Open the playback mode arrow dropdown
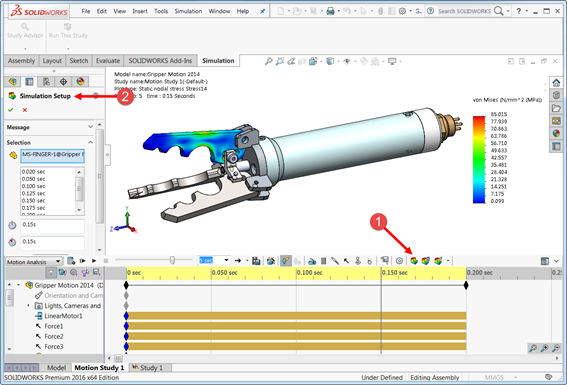This screenshot has width=567, height=385. [247, 260]
